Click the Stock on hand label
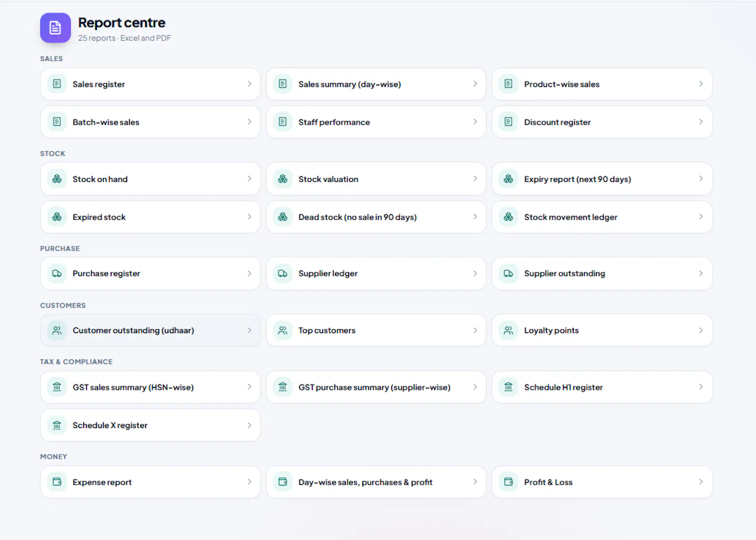This screenshot has width=756, height=540. tap(100, 179)
